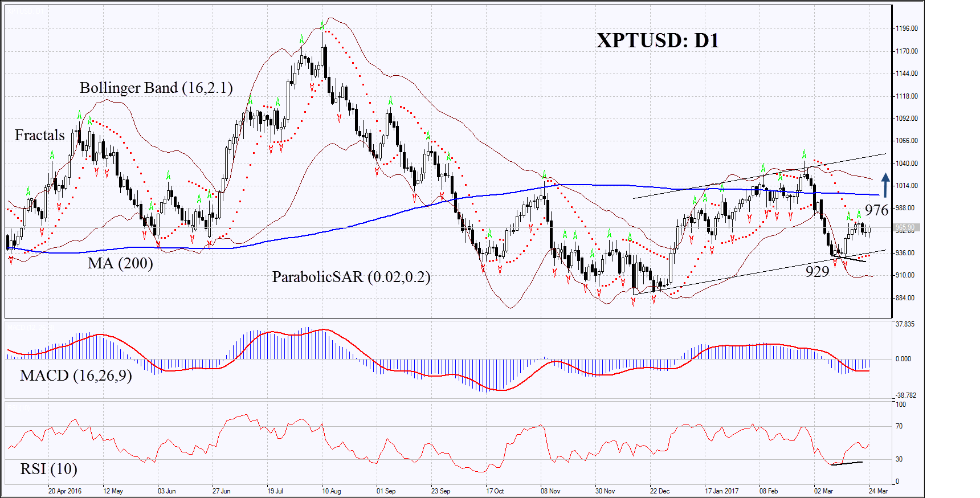Select the 10 Aug date on the time axis
Viewport: 980px width, 498px height.
coord(331,491)
